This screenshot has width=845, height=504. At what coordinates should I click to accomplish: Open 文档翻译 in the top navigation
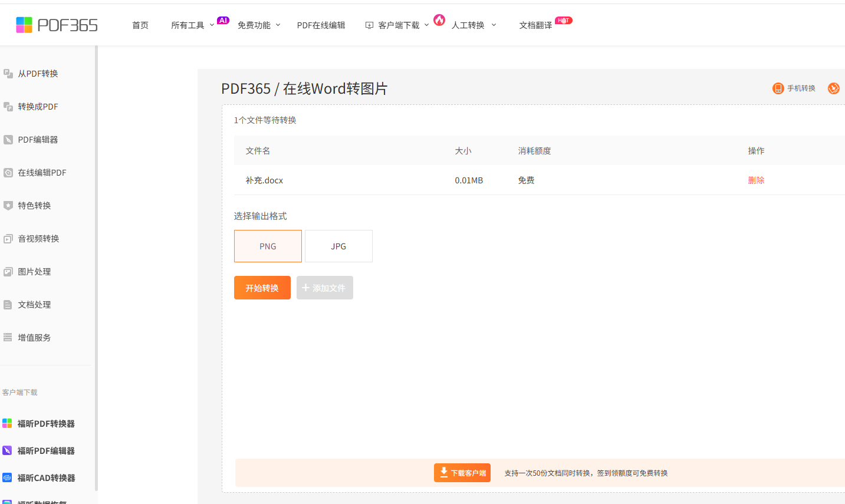click(535, 25)
